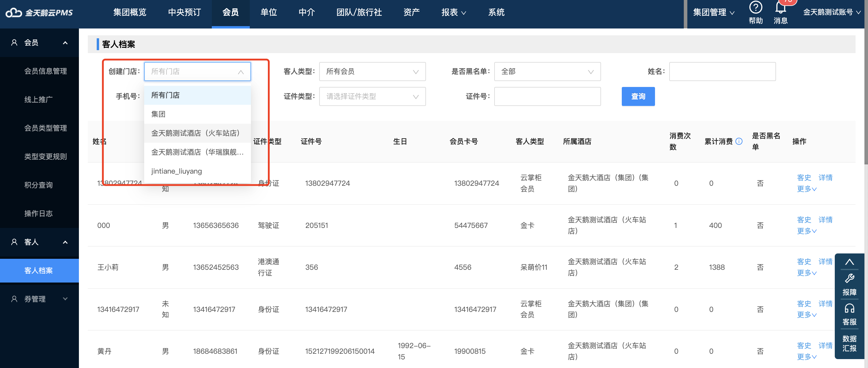Click the 姓名 input field
The height and width of the screenshot is (368, 868).
pos(722,72)
